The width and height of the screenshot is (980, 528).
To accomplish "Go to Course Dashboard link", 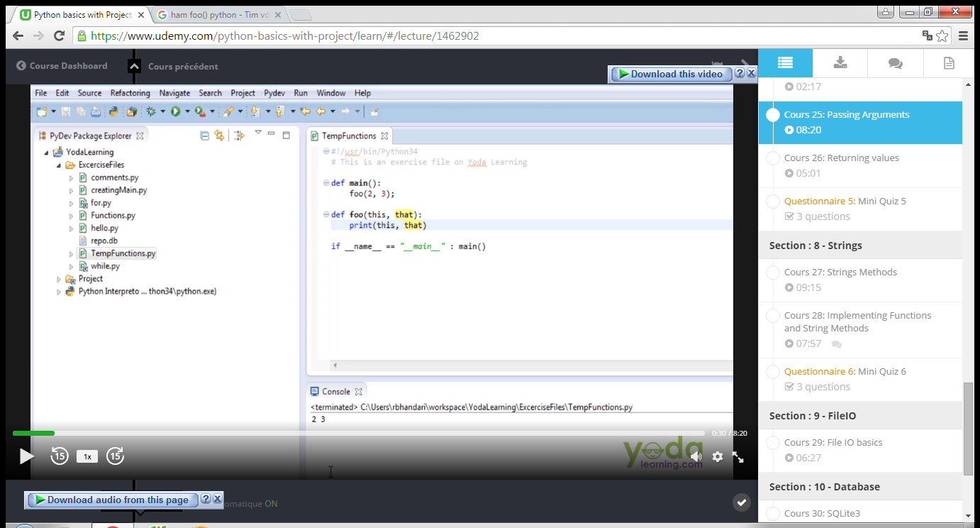I will click(68, 66).
